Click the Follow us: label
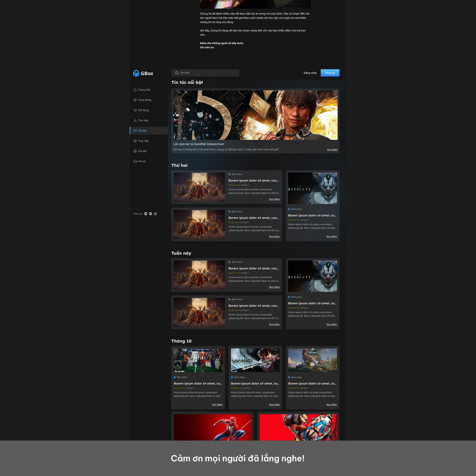 pyautogui.click(x=138, y=214)
